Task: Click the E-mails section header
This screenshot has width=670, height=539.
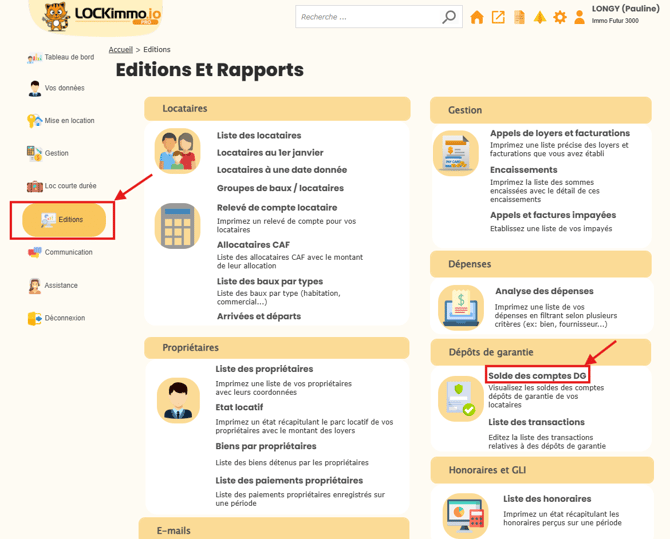Action: coord(274,529)
